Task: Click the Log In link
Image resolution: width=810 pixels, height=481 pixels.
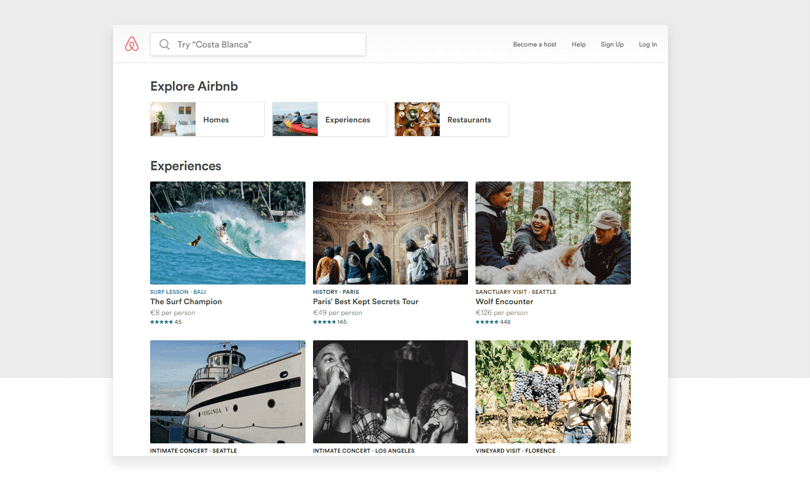Action: tap(648, 44)
